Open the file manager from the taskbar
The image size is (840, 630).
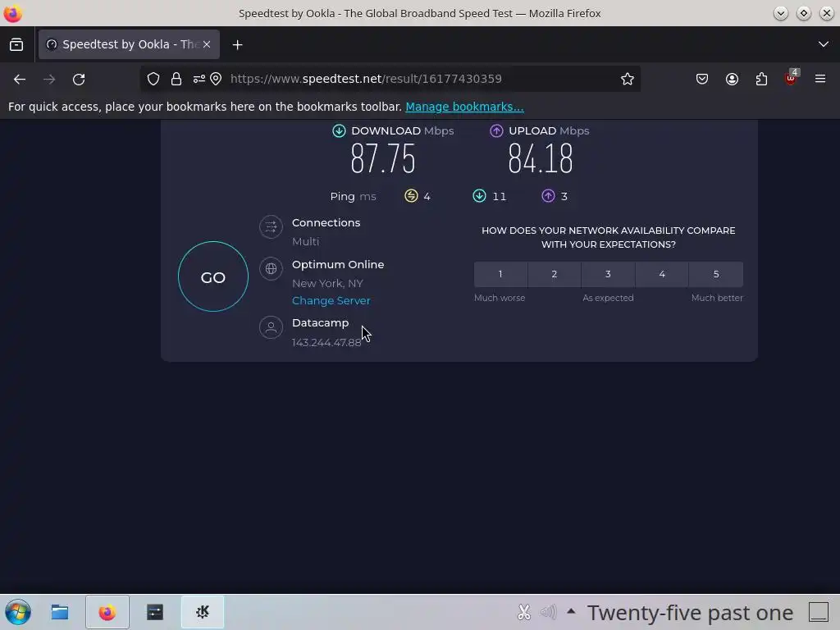(59, 612)
